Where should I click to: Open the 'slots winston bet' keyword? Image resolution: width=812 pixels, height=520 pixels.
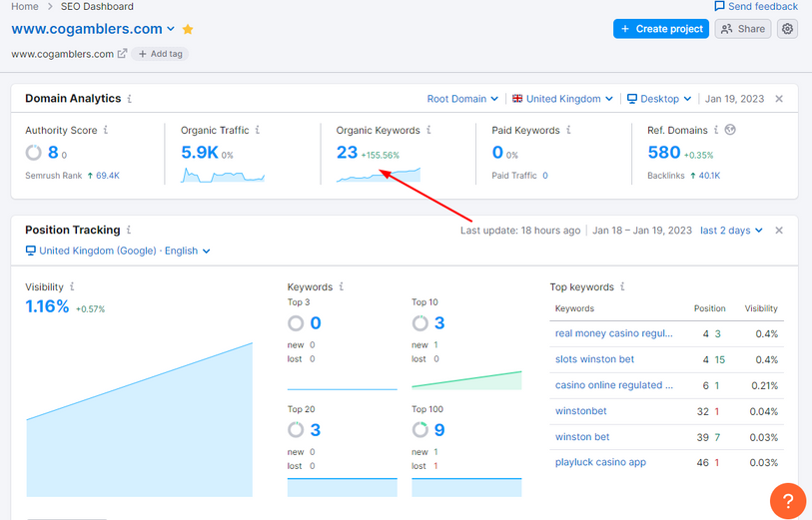pyautogui.click(x=594, y=359)
